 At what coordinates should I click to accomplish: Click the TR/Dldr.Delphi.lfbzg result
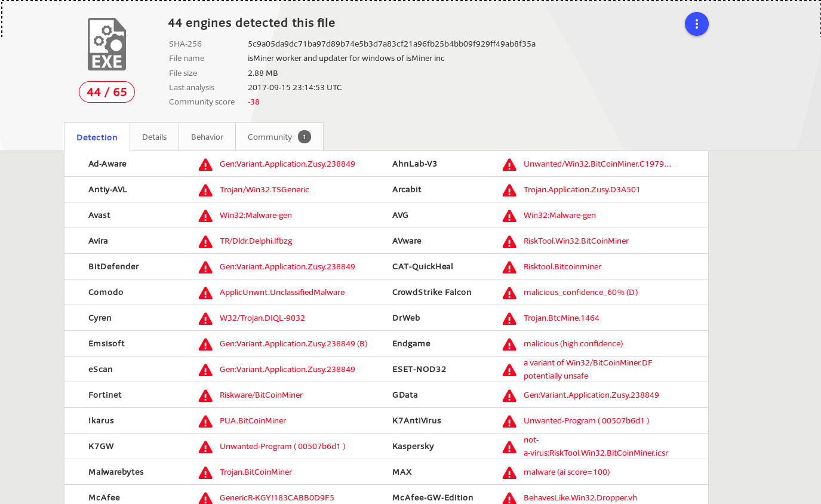[256, 241]
